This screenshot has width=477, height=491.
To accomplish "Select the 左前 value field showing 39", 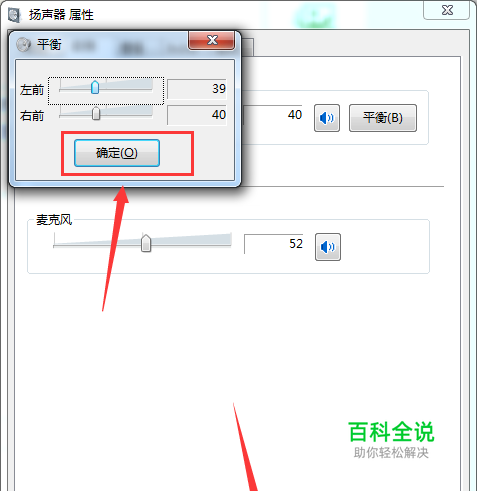I will coord(197,89).
